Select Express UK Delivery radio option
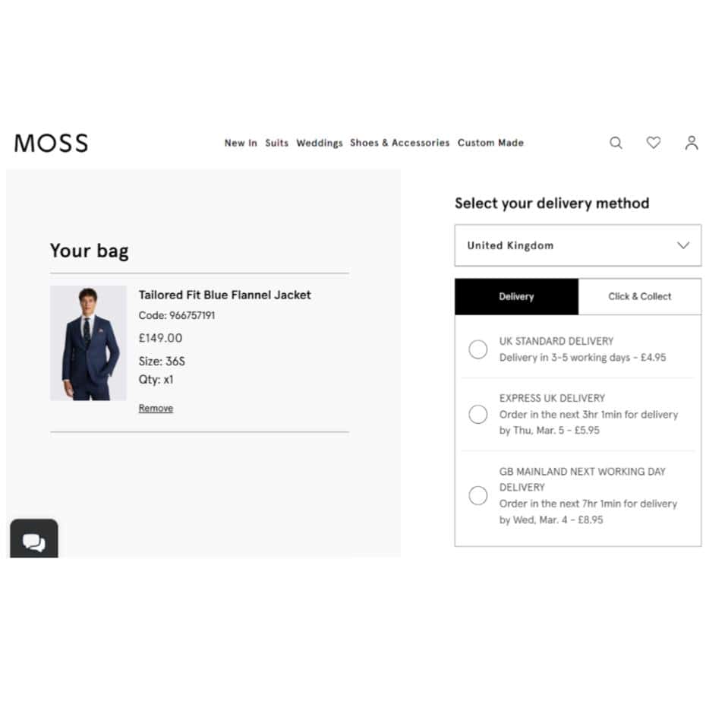 point(478,414)
